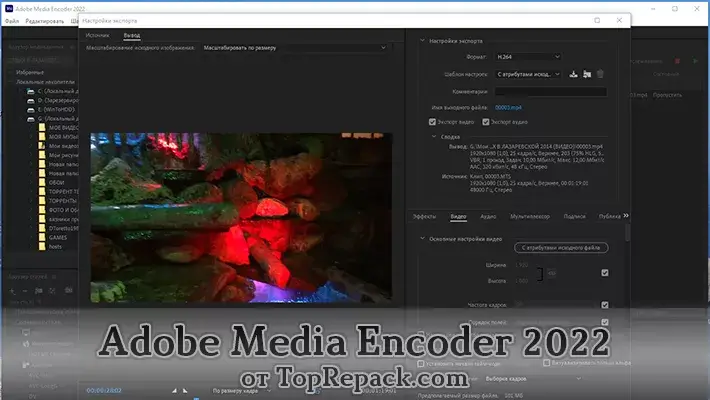Open the Подписи tab
Viewport: 710px width, 400px height.
click(x=574, y=217)
